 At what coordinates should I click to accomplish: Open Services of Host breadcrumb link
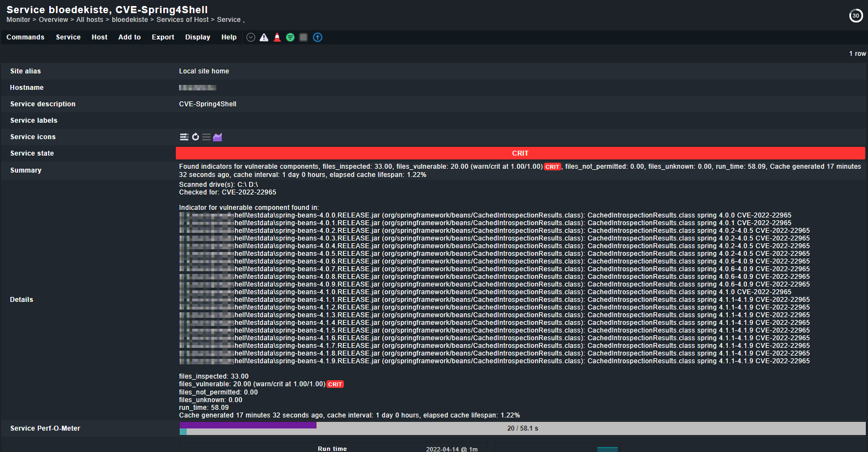[182, 20]
